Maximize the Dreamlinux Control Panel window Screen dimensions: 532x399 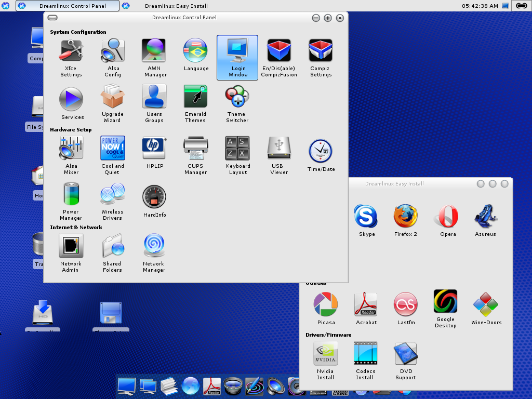(328, 18)
